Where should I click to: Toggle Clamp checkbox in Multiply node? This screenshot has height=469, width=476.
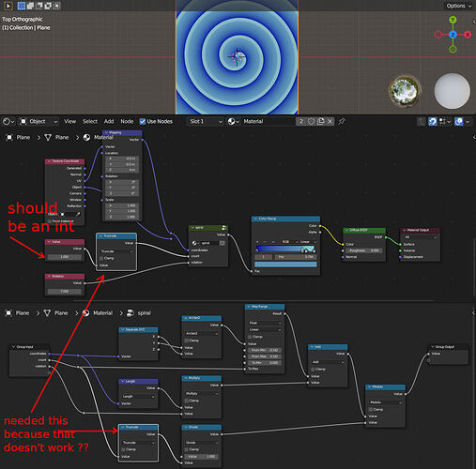[187, 401]
